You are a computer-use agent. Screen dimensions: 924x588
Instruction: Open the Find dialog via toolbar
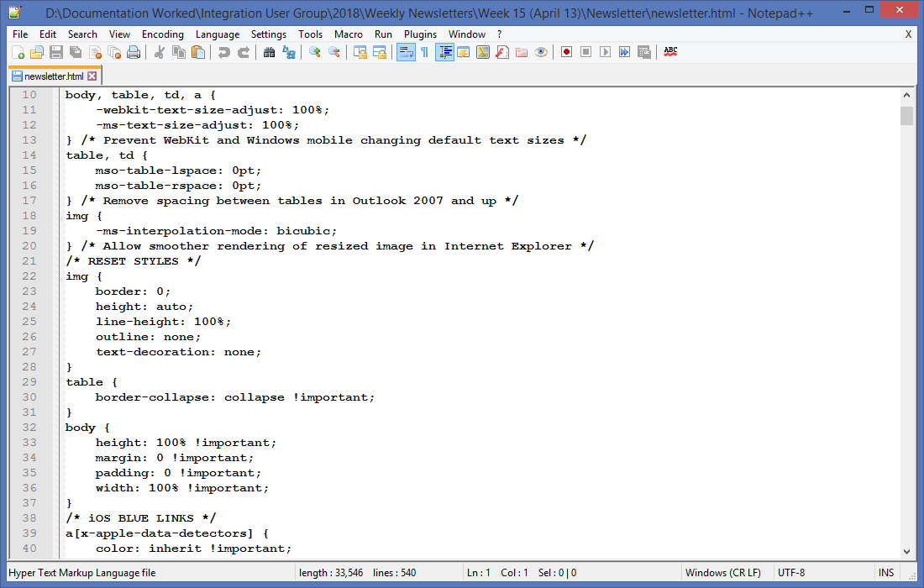[270, 51]
